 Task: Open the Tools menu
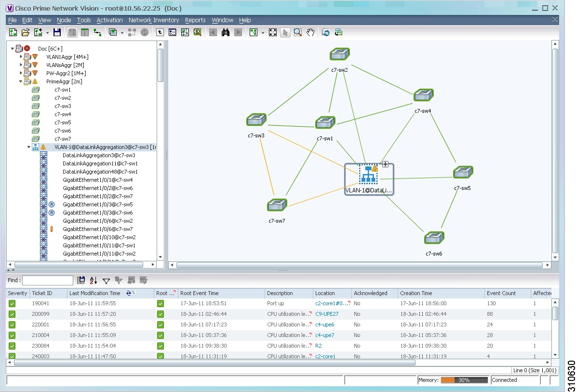click(x=84, y=20)
